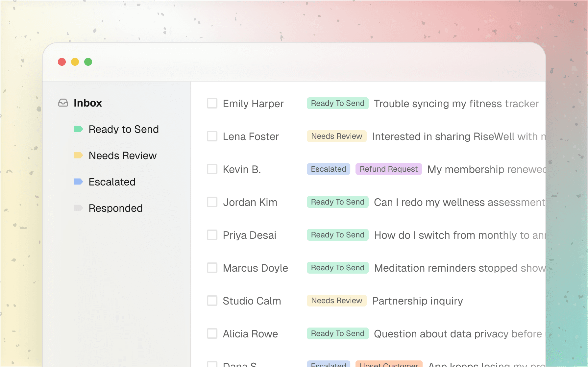Check Emily Harper's email checkbox
Viewport: 588px width, 367px height.
coord(212,103)
